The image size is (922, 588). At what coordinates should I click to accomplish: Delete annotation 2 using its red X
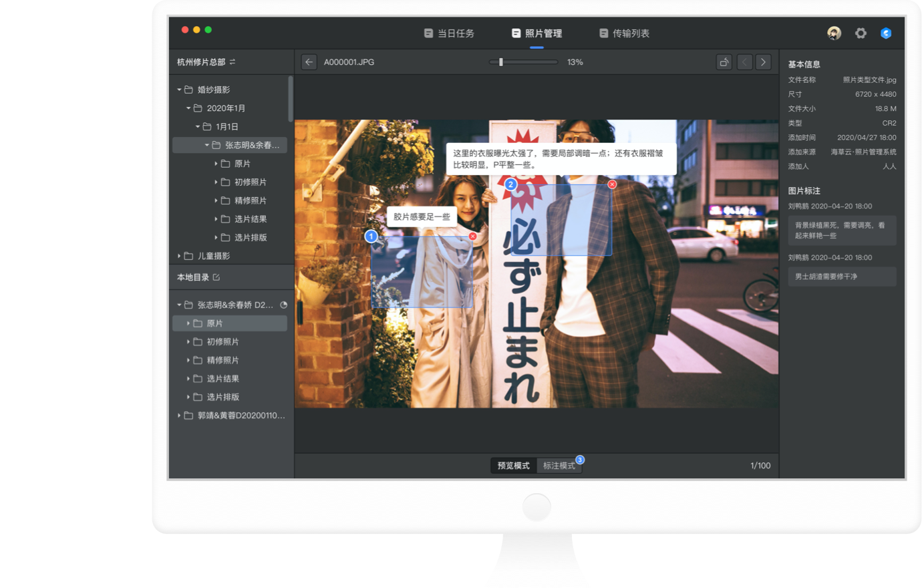tap(612, 184)
